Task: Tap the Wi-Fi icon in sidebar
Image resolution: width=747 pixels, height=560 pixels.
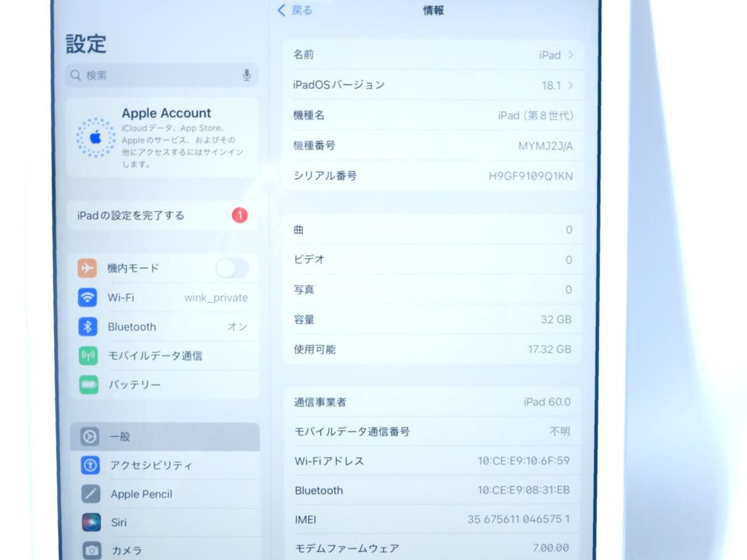Action: 88,297
